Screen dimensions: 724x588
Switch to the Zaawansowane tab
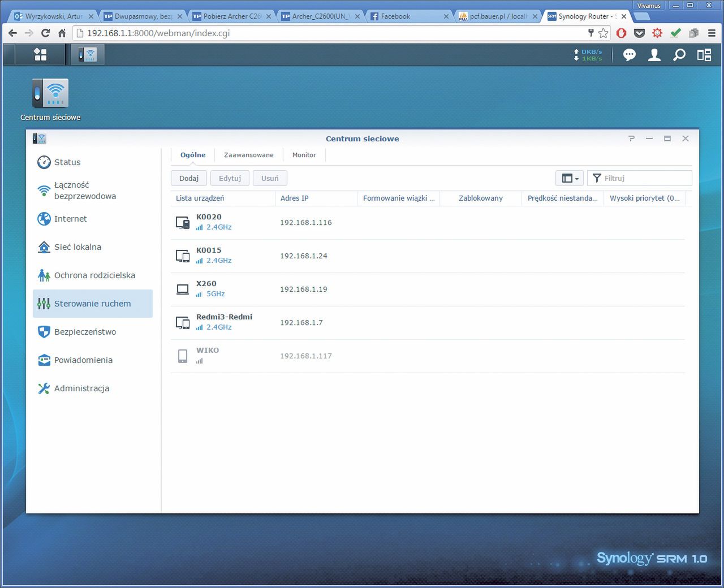[249, 155]
